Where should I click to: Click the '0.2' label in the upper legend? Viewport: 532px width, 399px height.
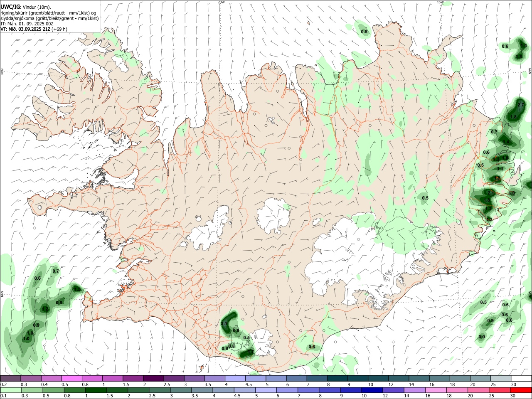pyautogui.click(x=4, y=384)
